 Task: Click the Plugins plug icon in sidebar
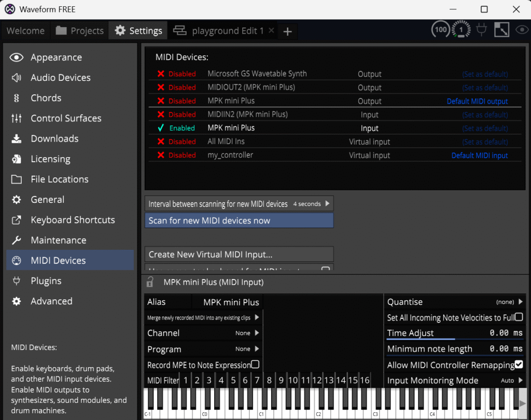[x=16, y=281]
